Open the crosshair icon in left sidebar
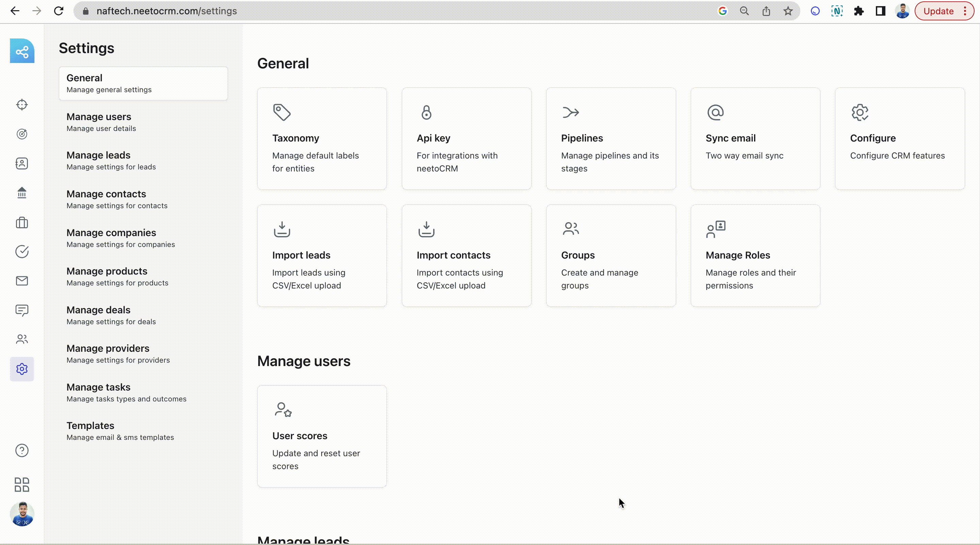980x545 pixels. click(22, 104)
